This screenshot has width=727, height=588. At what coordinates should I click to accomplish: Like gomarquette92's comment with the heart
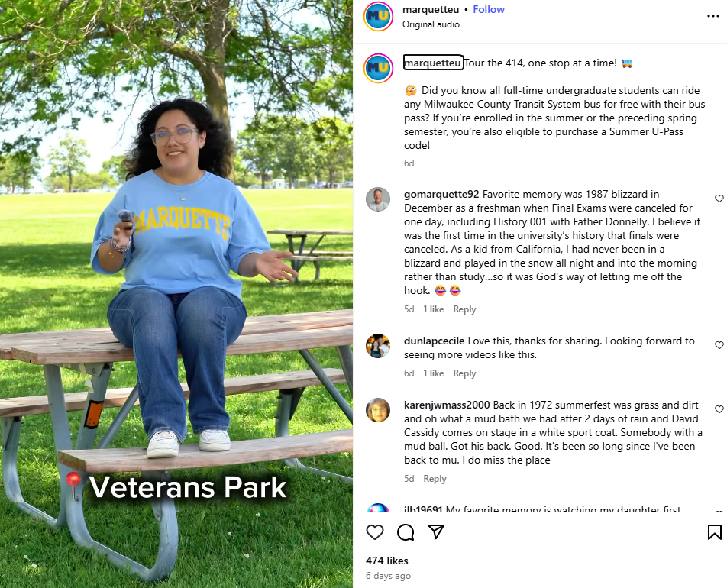pos(719,199)
